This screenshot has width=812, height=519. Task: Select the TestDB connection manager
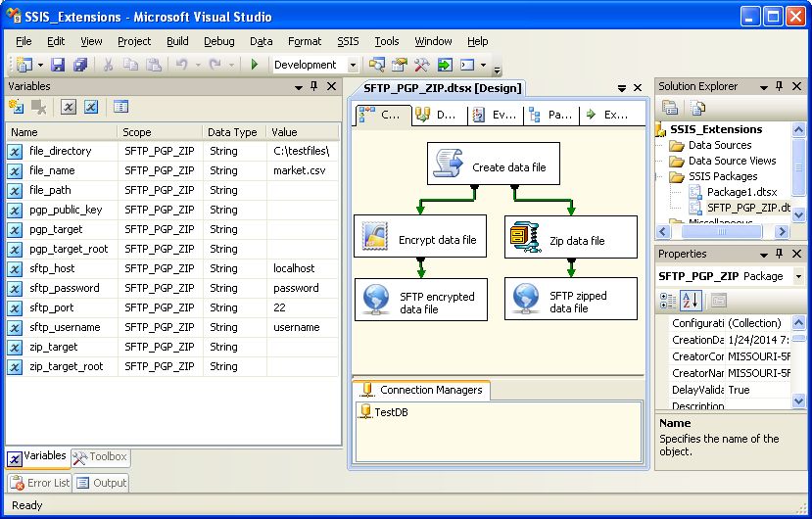384,412
